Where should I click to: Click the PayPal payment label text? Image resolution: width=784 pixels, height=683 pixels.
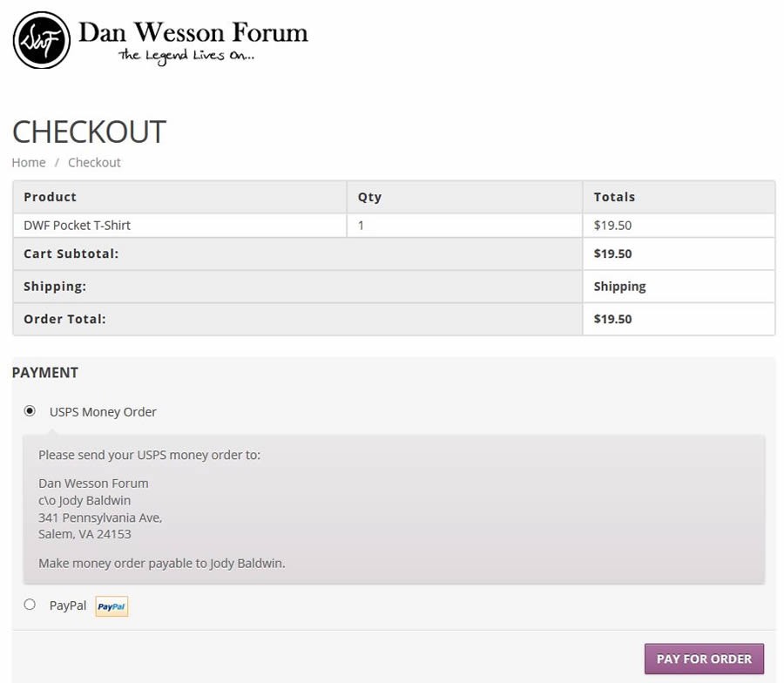[68, 605]
